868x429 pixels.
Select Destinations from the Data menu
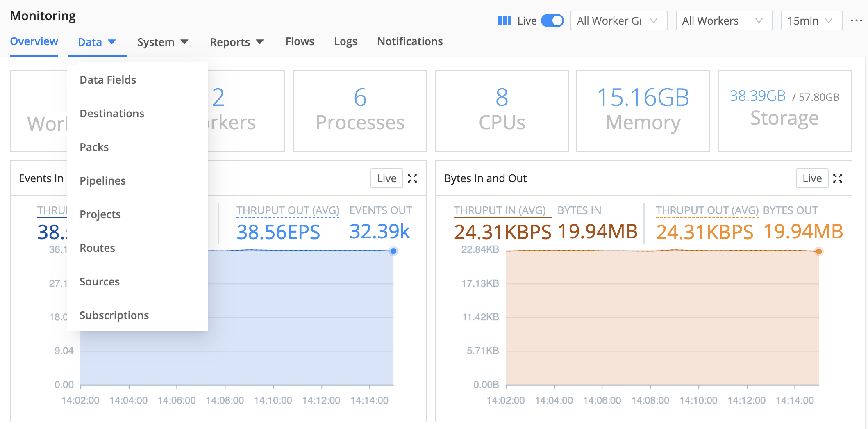tap(111, 113)
